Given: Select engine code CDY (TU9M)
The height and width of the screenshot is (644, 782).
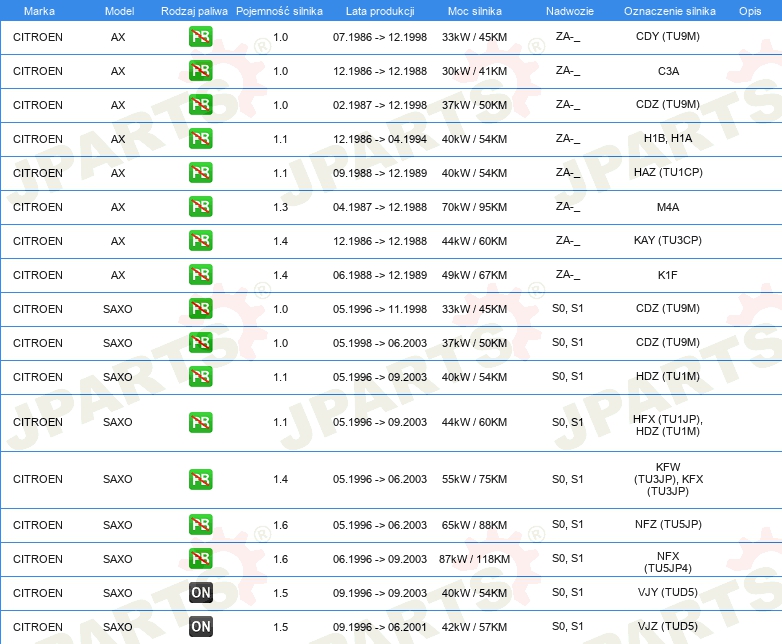Looking at the screenshot, I should (x=668, y=36).
